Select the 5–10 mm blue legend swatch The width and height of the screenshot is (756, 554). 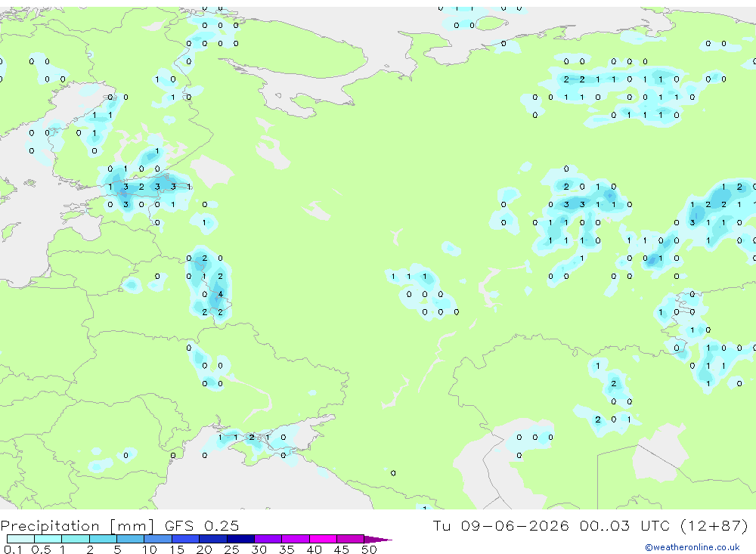131,539
